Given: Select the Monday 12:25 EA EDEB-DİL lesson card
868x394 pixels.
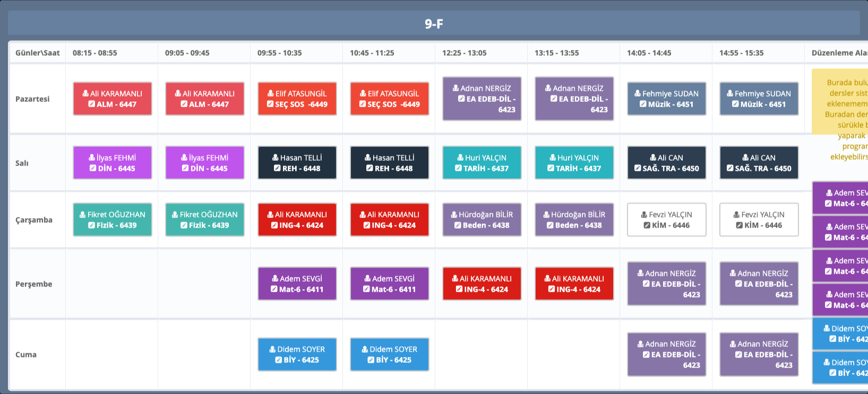Looking at the screenshot, I should 482,99.
